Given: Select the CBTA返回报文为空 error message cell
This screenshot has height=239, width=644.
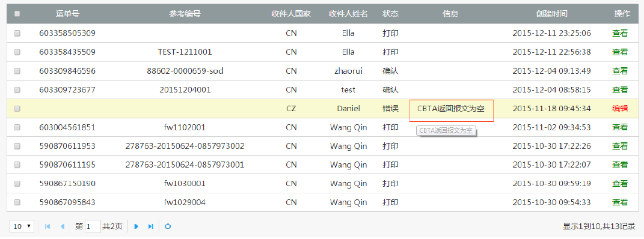Looking at the screenshot, I should (450, 109).
